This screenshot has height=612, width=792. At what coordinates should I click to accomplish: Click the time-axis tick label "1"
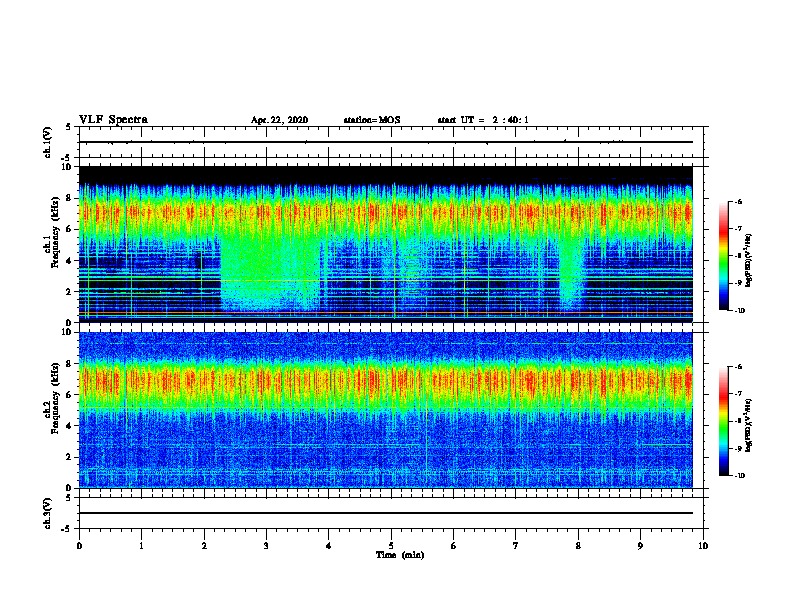pyautogui.click(x=141, y=546)
